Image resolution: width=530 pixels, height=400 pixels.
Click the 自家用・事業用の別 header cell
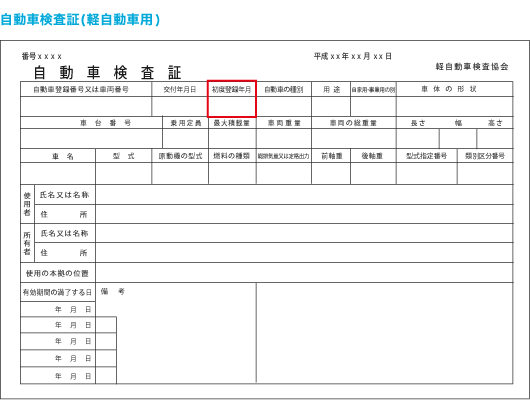[373, 90]
